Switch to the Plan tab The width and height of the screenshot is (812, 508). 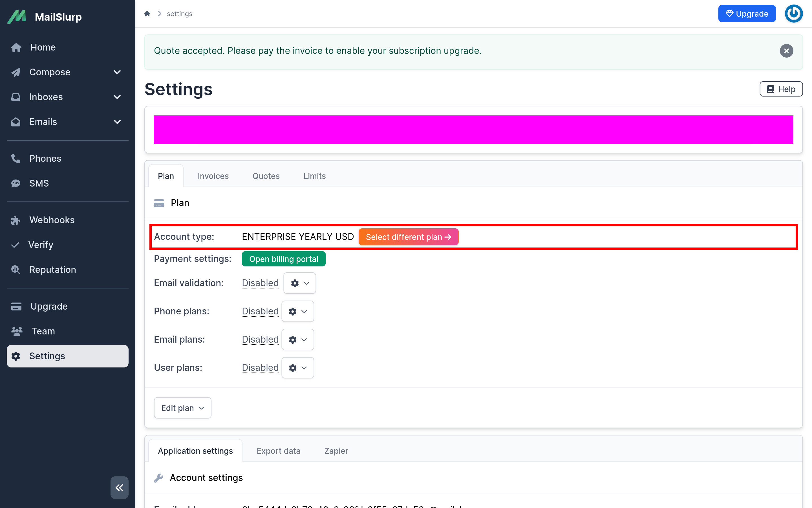click(166, 176)
